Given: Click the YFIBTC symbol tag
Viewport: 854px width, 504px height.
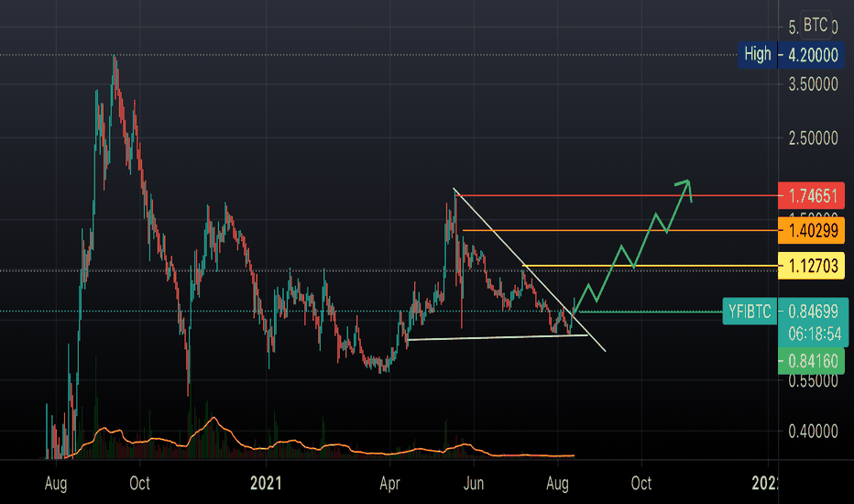Looking at the screenshot, I should [750, 312].
